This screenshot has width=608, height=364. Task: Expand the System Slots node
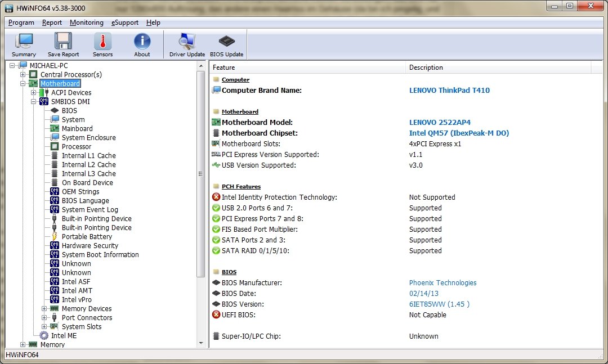point(44,326)
